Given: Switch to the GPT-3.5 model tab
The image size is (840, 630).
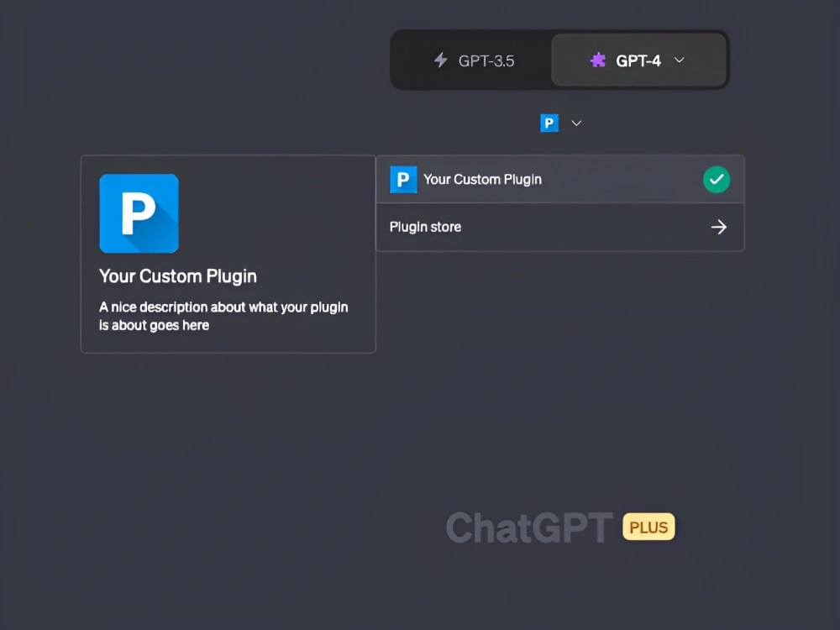Looking at the screenshot, I should [474, 60].
